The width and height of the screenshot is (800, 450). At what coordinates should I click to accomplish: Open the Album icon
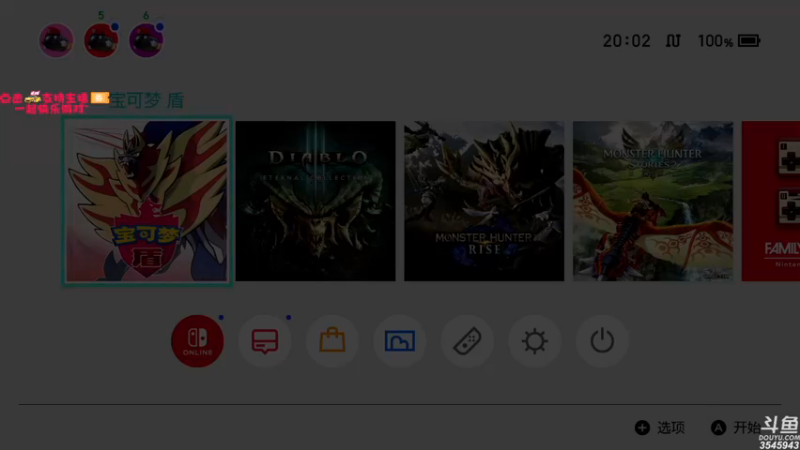tap(399, 341)
